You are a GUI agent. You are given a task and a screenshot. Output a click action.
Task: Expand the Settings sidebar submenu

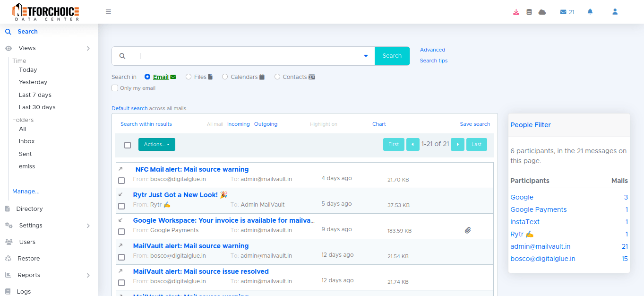point(88,226)
